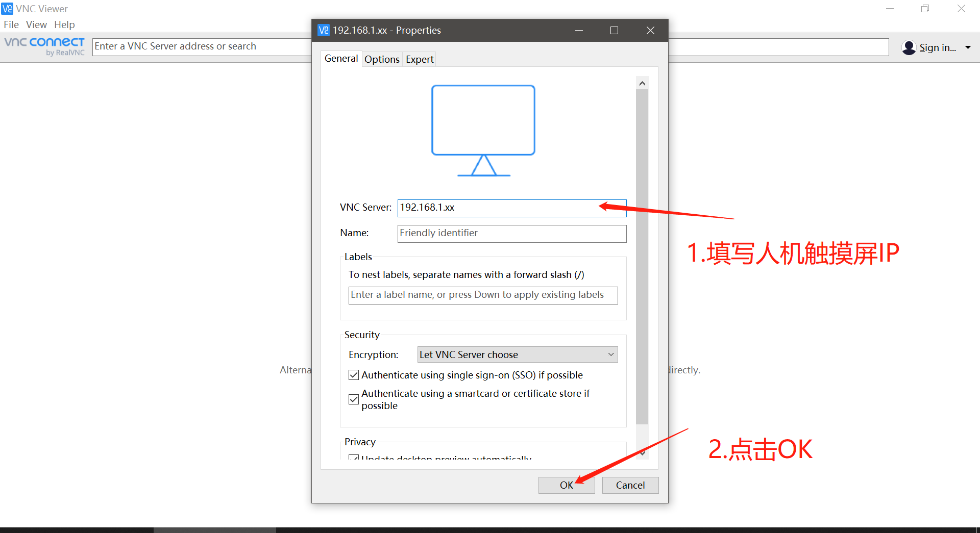The image size is (980, 533).
Task: Click the blue monitor preview image
Action: pos(483,131)
